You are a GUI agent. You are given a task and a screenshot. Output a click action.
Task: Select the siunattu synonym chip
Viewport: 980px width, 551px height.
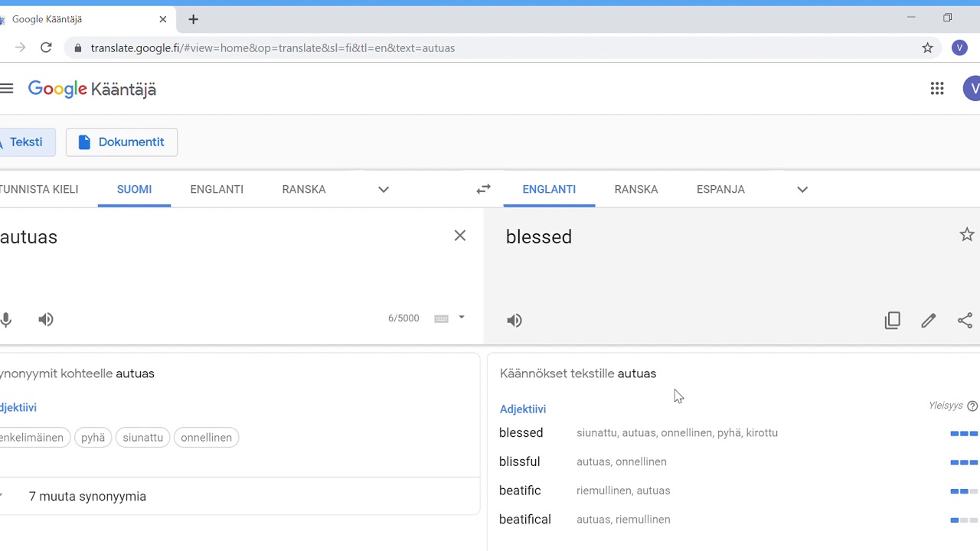143,438
